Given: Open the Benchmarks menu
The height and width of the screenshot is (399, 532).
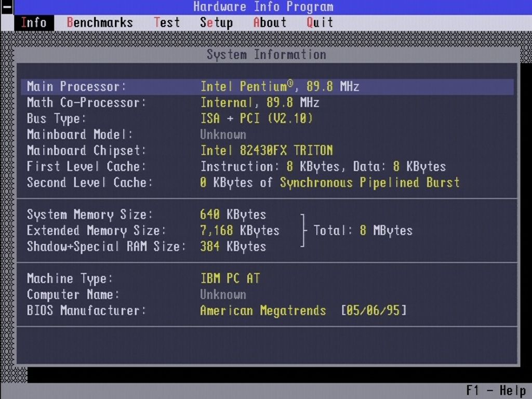Looking at the screenshot, I should 100,23.
